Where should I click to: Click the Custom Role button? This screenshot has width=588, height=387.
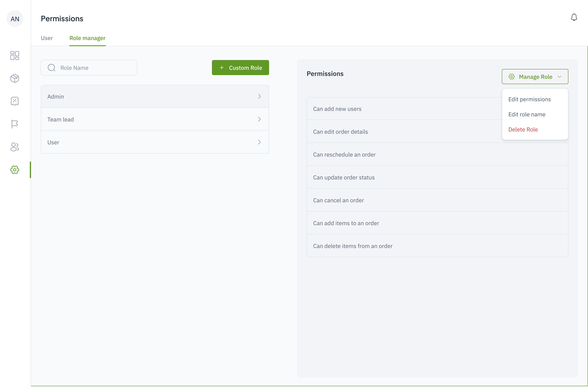pos(240,68)
